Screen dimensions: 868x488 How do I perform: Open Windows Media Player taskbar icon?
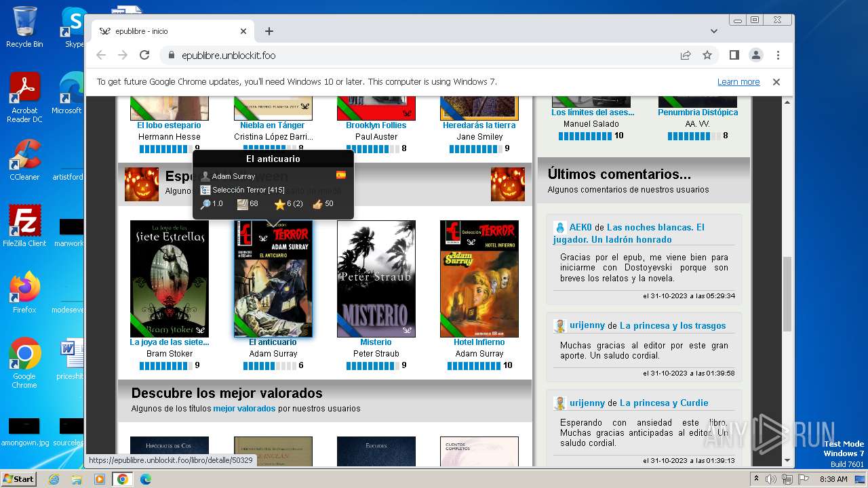pos(100,479)
